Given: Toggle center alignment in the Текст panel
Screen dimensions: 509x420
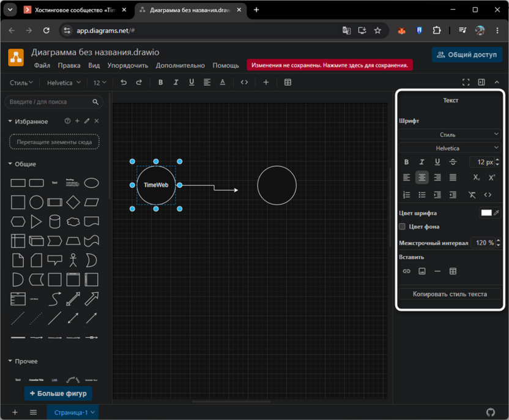Looking at the screenshot, I should [422, 178].
